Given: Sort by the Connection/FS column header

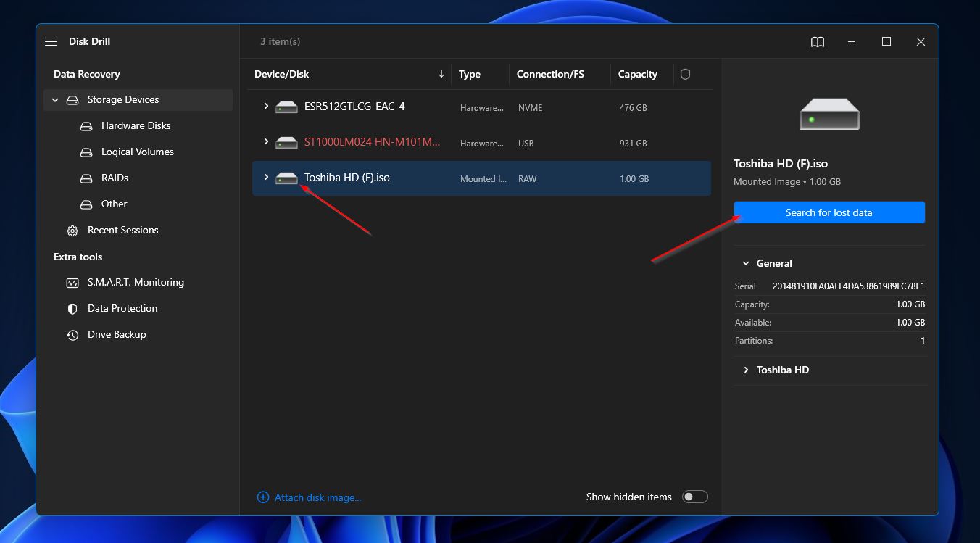Looking at the screenshot, I should 550,74.
